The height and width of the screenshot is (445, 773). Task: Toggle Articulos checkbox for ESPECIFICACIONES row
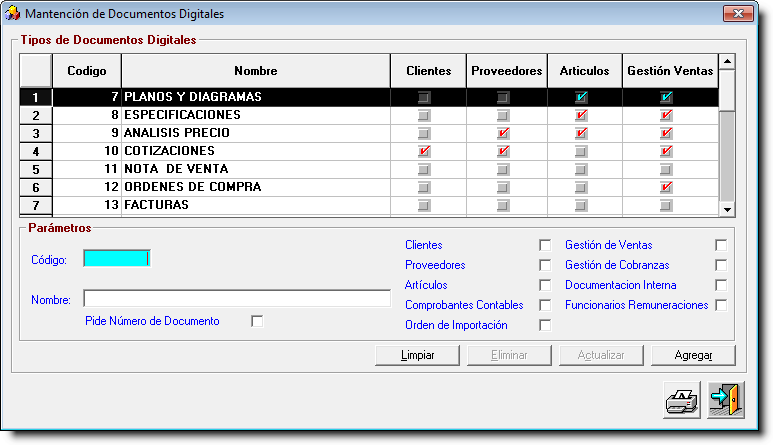pos(581,115)
